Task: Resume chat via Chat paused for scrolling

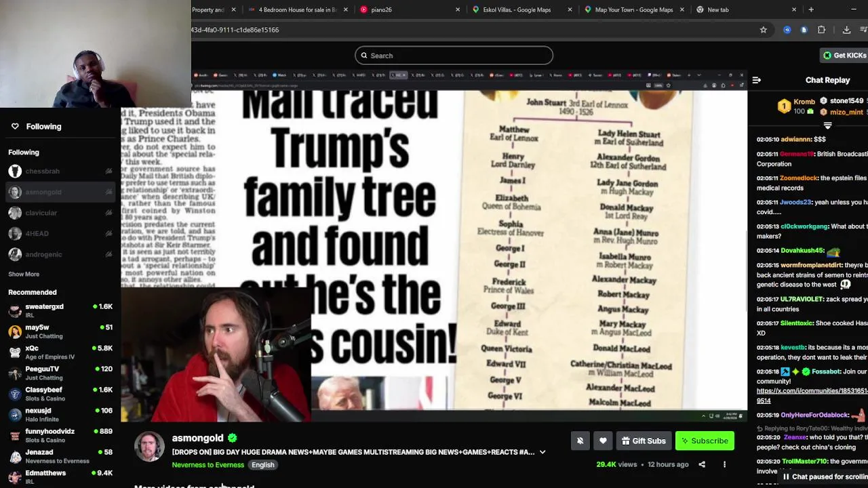Action: tap(825, 477)
